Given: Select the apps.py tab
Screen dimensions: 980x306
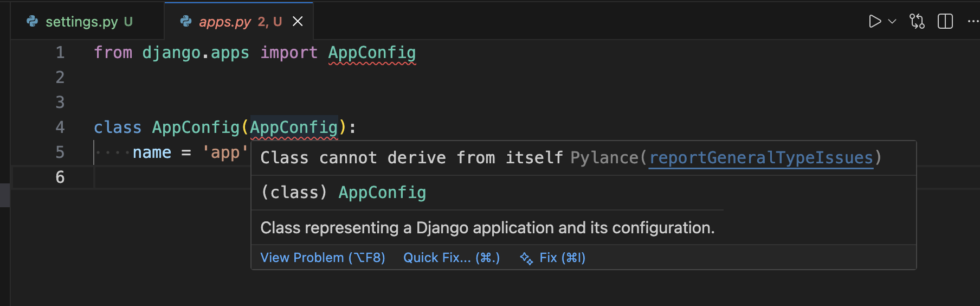Looking at the screenshot, I should [x=225, y=22].
